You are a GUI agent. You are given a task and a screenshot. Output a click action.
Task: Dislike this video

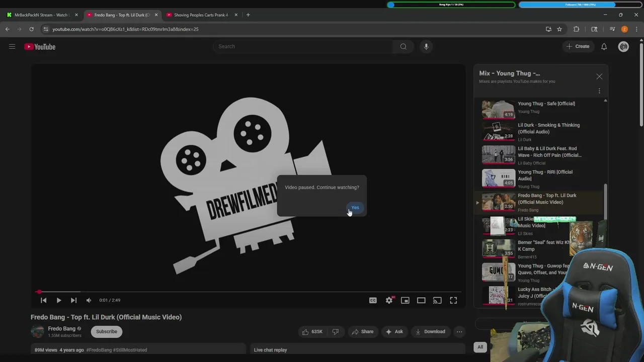336,331
